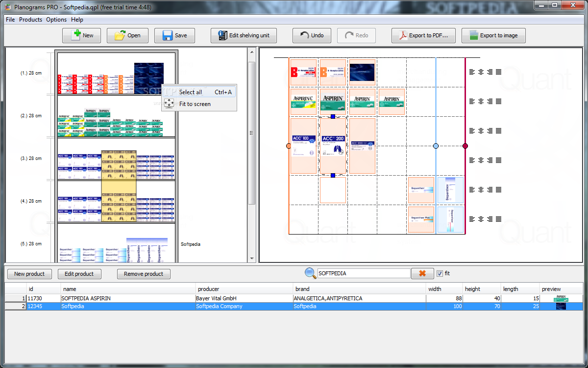
Task: Click the 'id' column header
Action: [x=44, y=289]
